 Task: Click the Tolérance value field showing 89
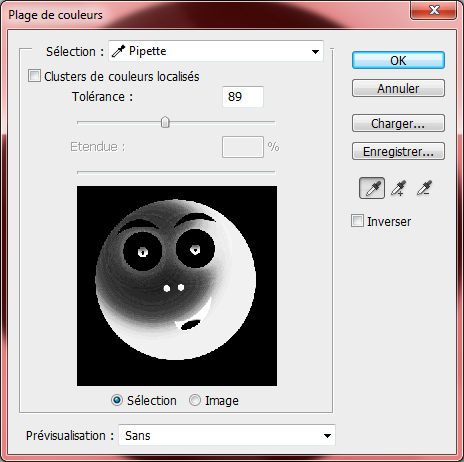coord(243,97)
